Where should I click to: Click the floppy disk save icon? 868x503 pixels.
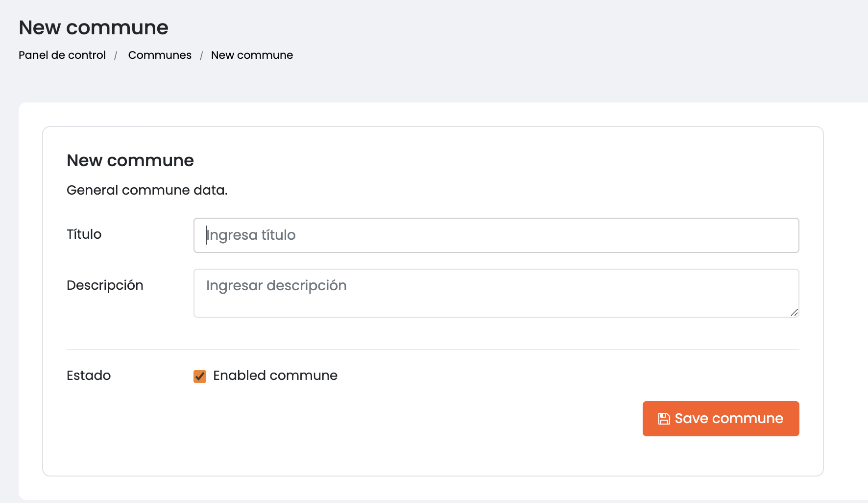664,418
